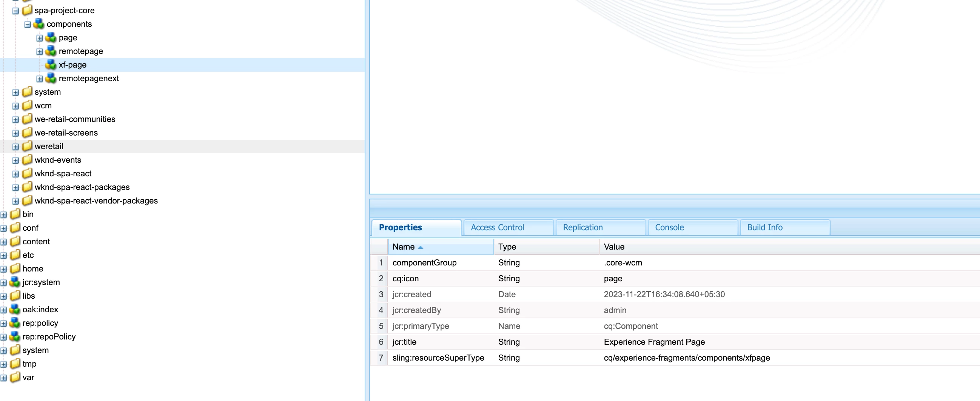Click the xf-page component icon
980x401 pixels.
pyautogui.click(x=51, y=65)
